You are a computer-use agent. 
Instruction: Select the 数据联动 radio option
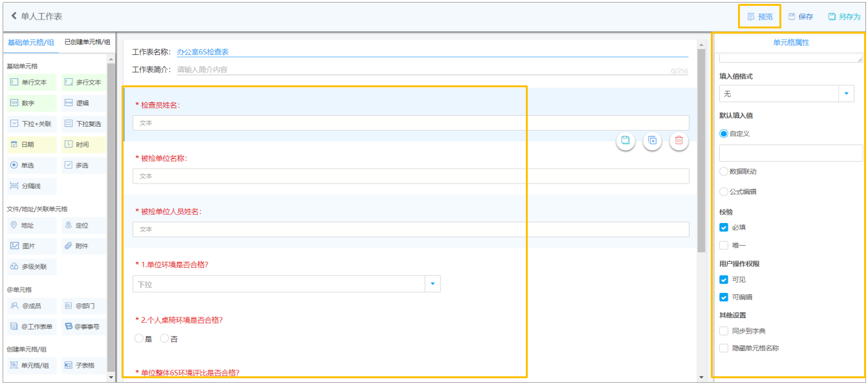(x=724, y=172)
